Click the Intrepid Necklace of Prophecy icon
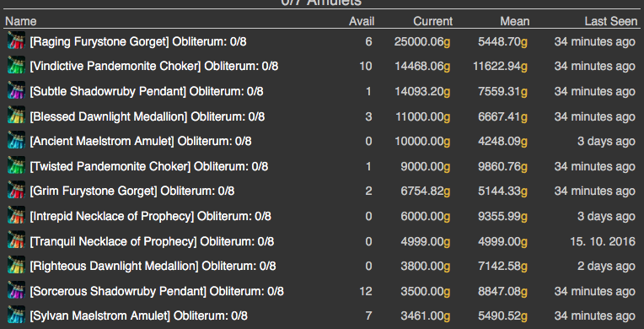This screenshot has width=644, height=329. coord(16,215)
